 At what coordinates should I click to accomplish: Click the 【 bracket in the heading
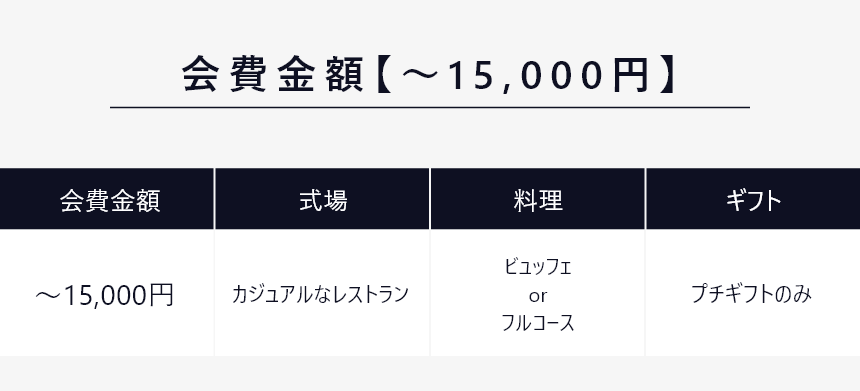384,75
